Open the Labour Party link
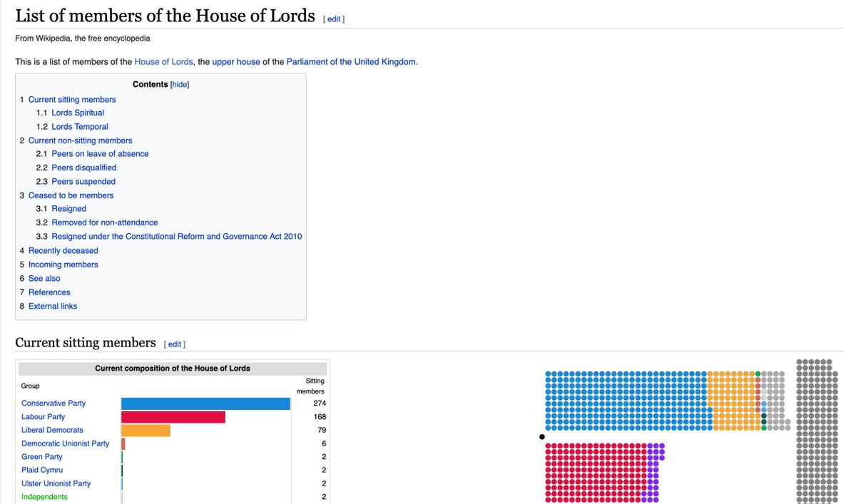The image size is (856, 504). pos(43,417)
